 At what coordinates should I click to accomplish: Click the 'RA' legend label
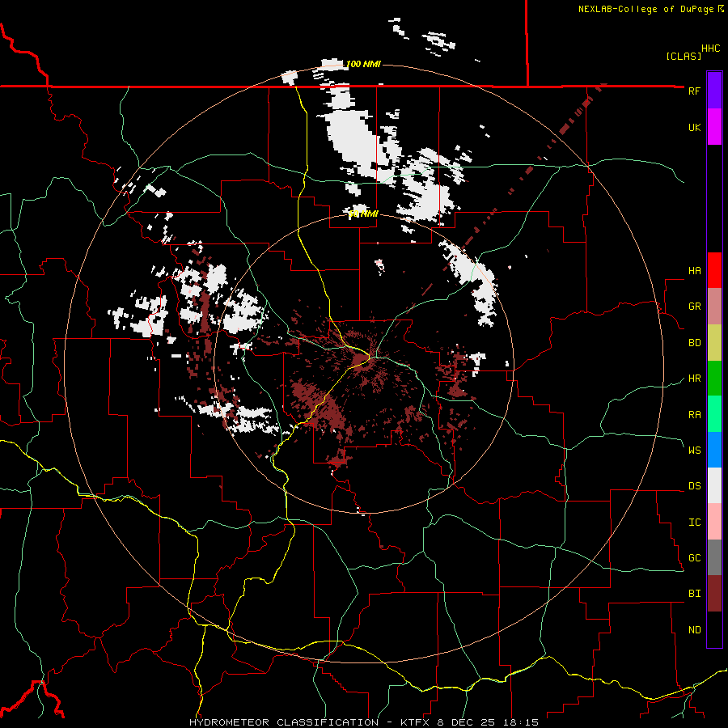click(x=694, y=415)
